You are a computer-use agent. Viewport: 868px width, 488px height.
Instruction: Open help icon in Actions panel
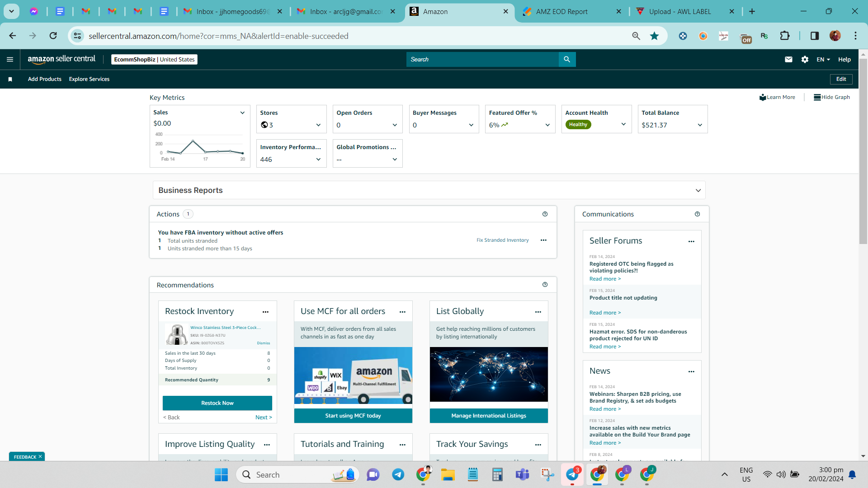coord(545,214)
